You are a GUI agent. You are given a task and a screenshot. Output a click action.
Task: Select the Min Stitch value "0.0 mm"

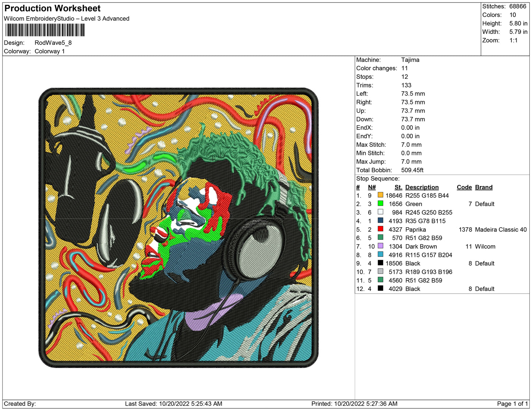(411, 153)
